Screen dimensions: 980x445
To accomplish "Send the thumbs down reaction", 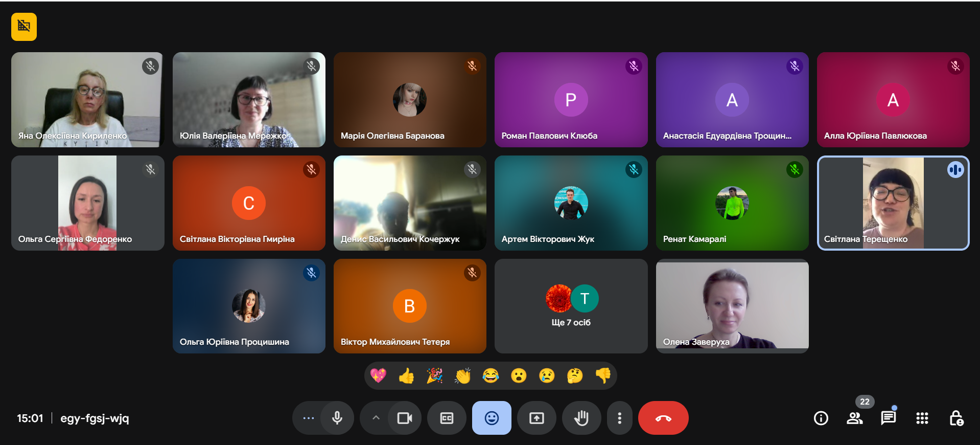I will coord(603,376).
